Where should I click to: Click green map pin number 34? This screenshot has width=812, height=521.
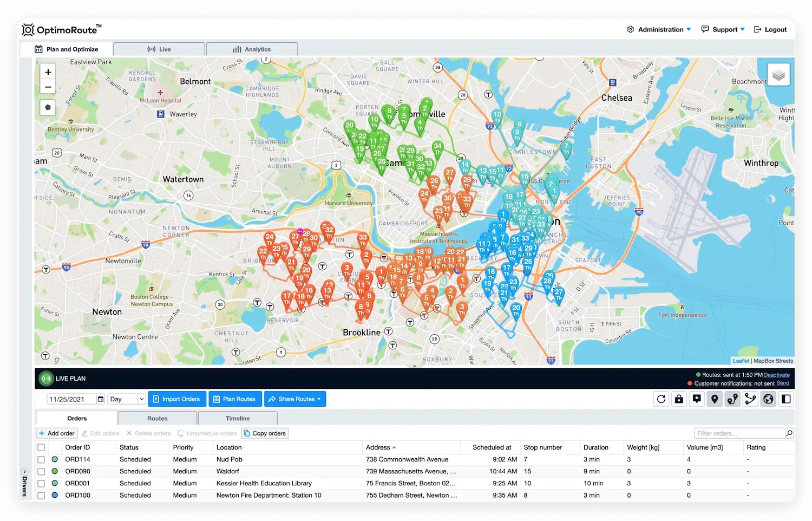pos(437,149)
